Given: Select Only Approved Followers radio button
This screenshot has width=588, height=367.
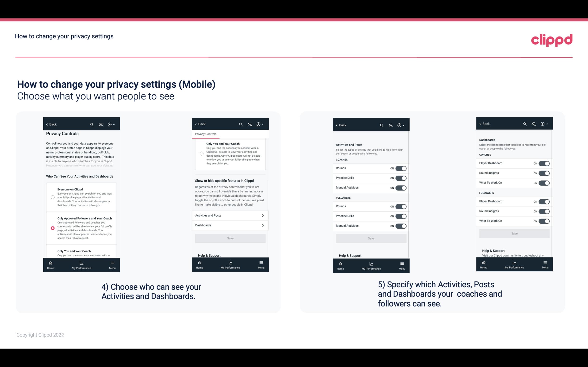Looking at the screenshot, I should pos(52,228).
